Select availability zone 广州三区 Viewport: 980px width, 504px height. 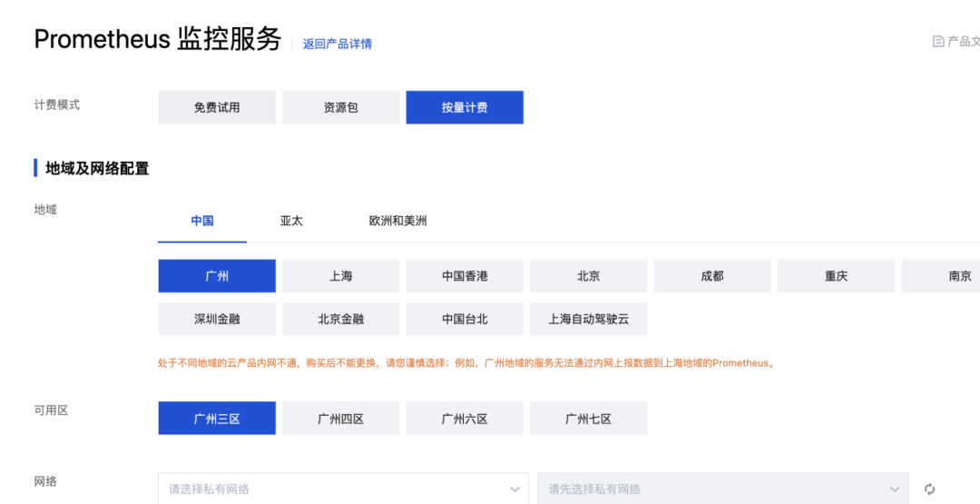click(x=217, y=419)
